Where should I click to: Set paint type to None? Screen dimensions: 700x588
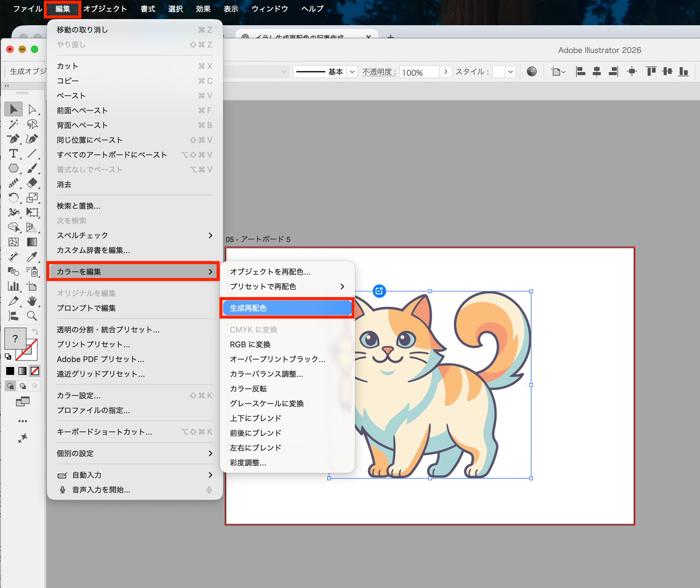[x=35, y=371]
